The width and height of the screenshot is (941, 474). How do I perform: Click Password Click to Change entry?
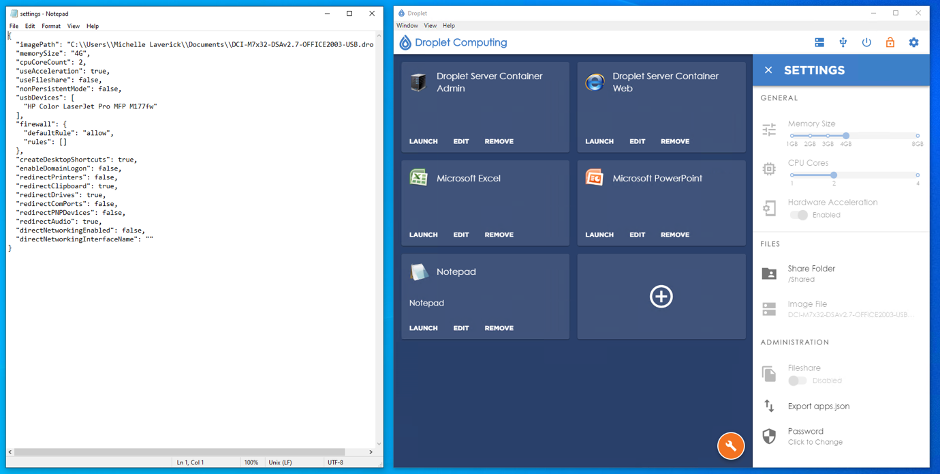click(815, 436)
